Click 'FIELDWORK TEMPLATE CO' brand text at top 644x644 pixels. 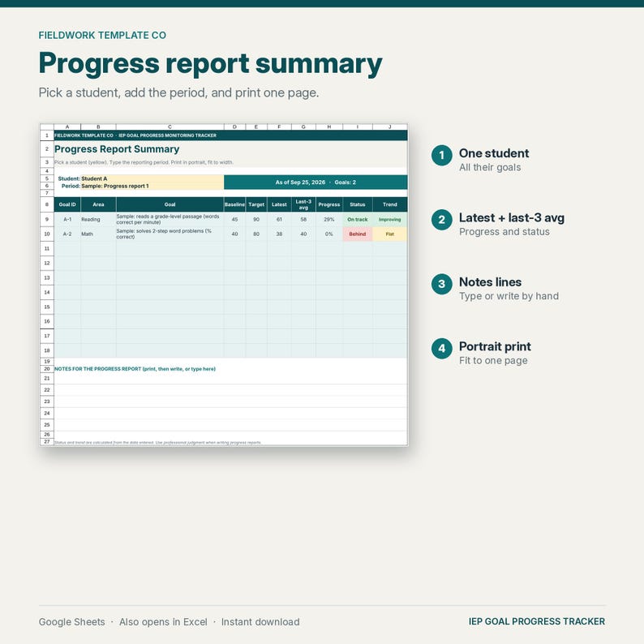click(x=102, y=36)
